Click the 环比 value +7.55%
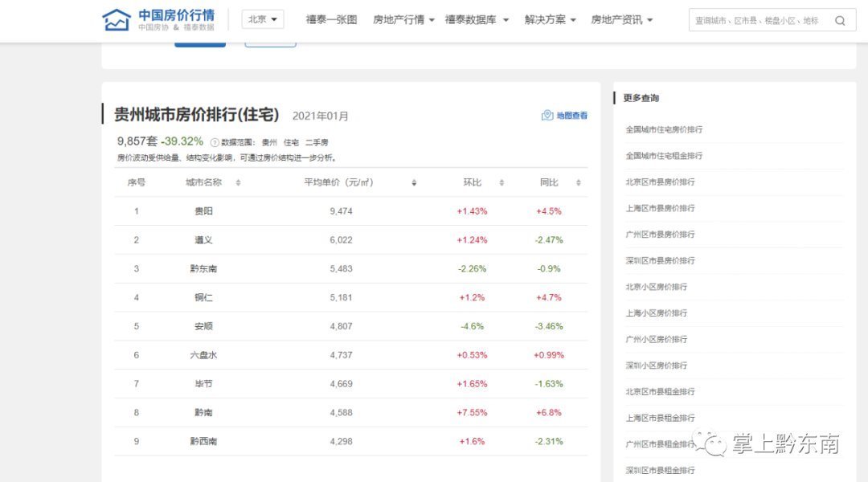868x482 pixels. pos(473,412)
